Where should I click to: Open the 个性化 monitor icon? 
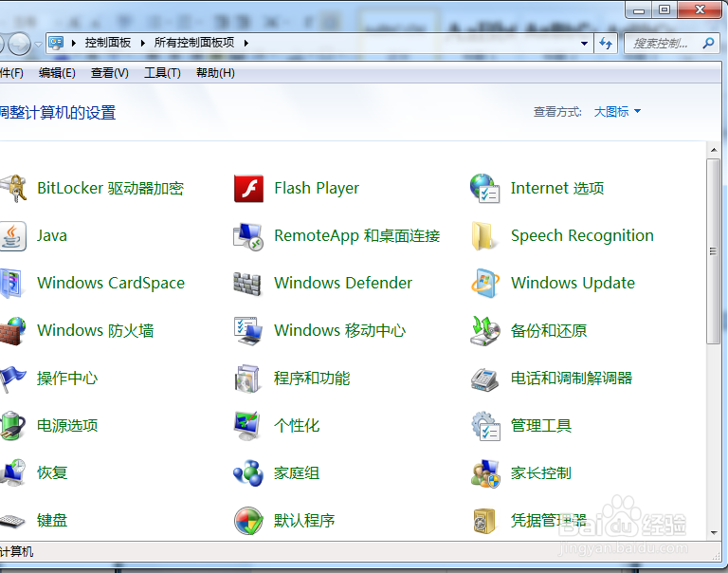click(x=247, y=426)
